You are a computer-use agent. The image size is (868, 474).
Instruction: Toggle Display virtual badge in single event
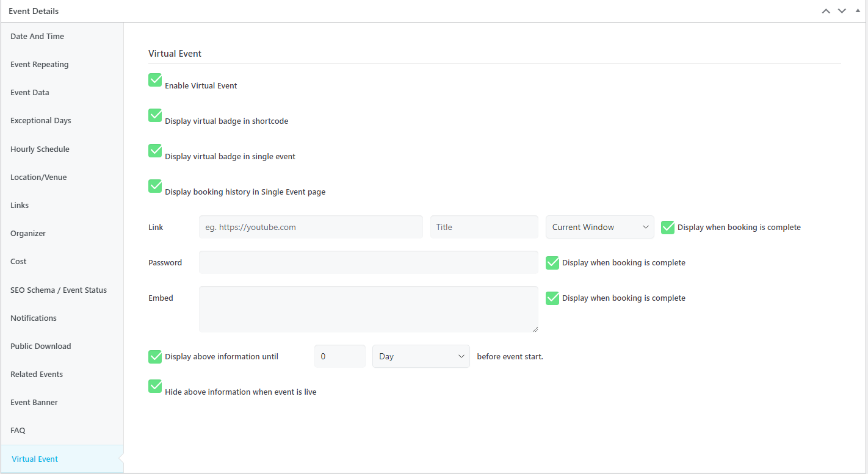pos(155,151)
